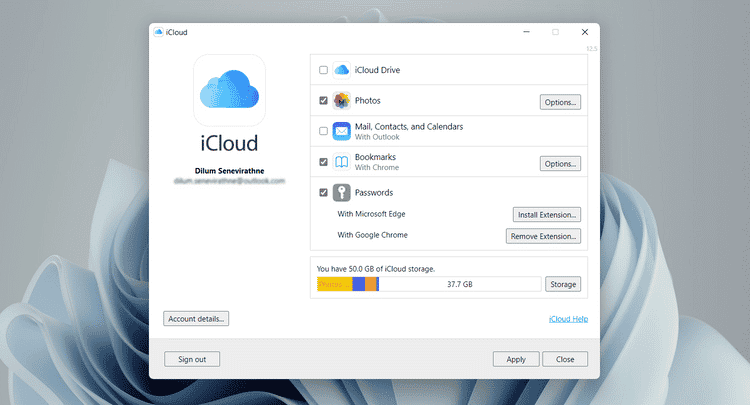Click the Bookmarks book icon
This screenshot has height=405, width=750.
[342, 162]
